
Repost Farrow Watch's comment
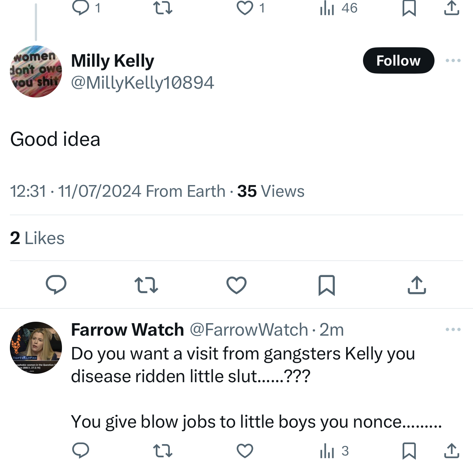click(x=162, y=451)
